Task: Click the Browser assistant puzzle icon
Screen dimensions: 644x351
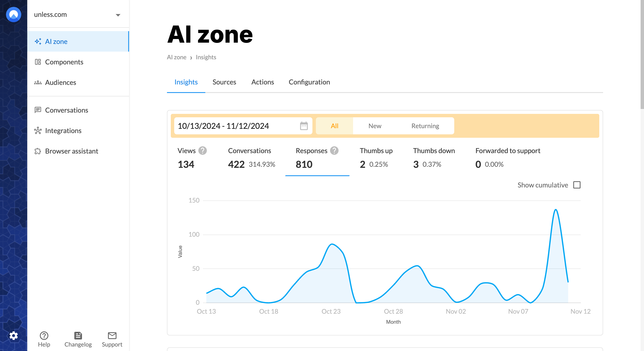Action: pyautogui.click(x=38, y=151)
